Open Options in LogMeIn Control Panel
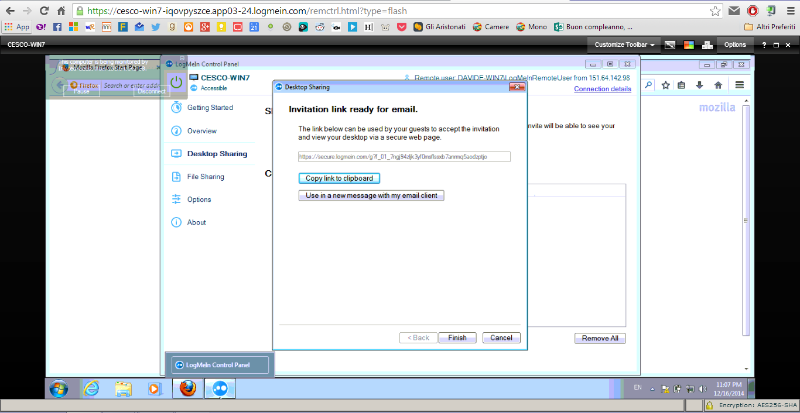Image resolution: width=800 pixels, height=413 pixels. coord(199,200)
